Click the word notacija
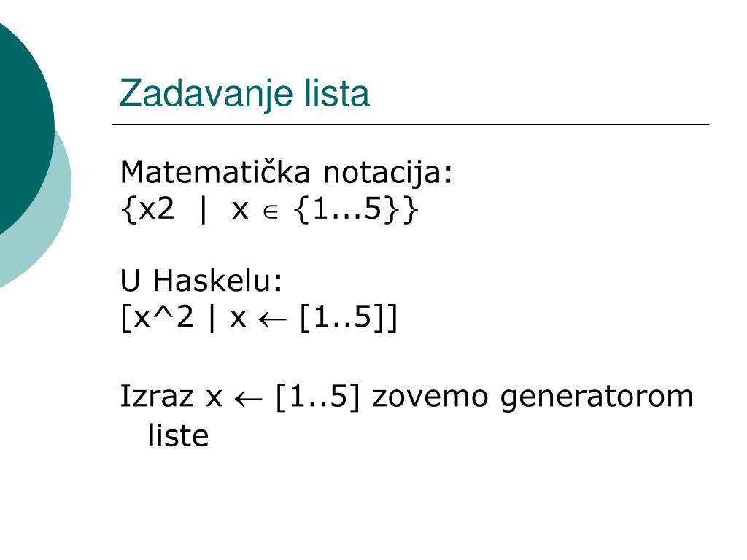The height and width of the screenshot is (560, 747). tap(388, 173)
